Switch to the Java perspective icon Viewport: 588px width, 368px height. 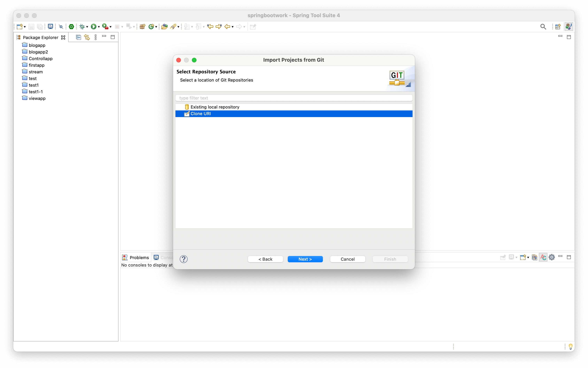(569, 27)
